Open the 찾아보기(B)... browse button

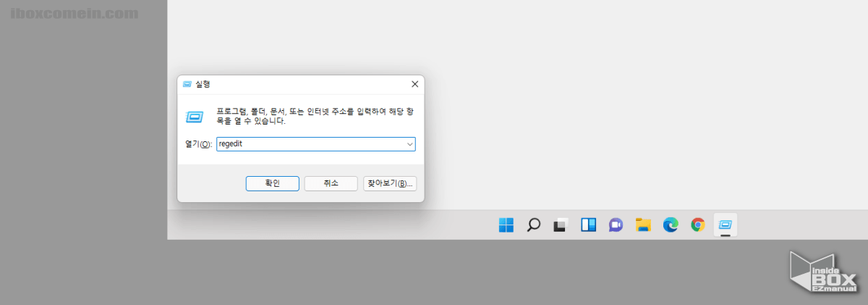390,183
